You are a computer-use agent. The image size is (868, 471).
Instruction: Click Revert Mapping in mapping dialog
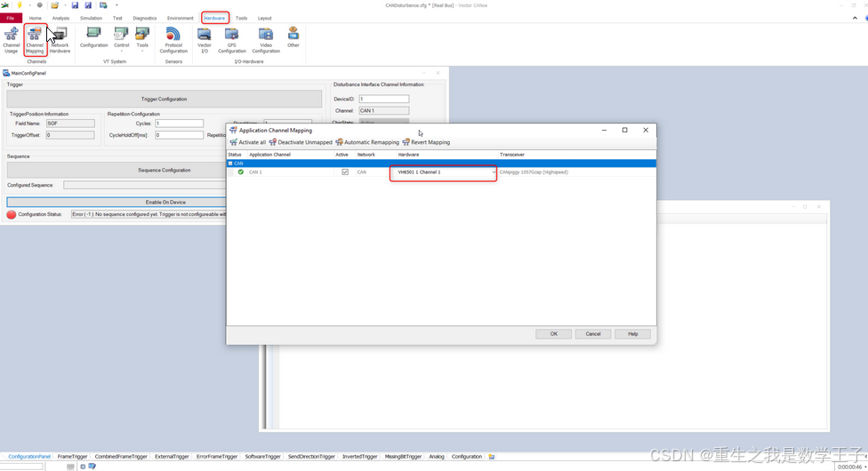click(426, 142)
